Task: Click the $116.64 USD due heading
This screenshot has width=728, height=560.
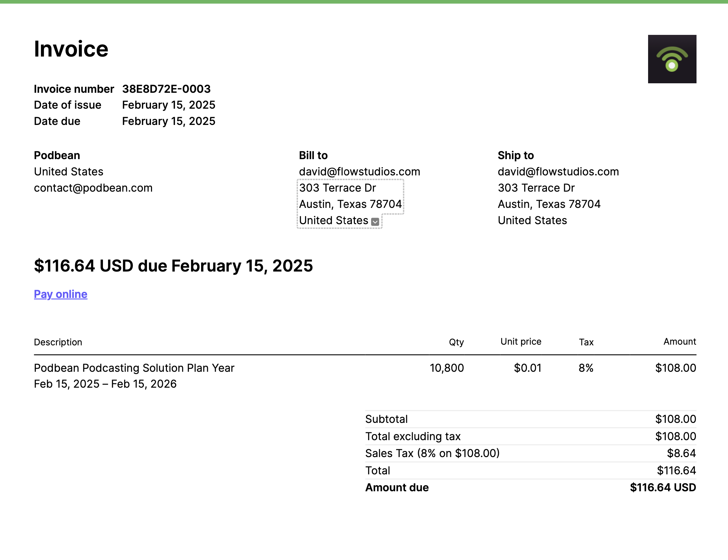Action: [x=173, y=266]
